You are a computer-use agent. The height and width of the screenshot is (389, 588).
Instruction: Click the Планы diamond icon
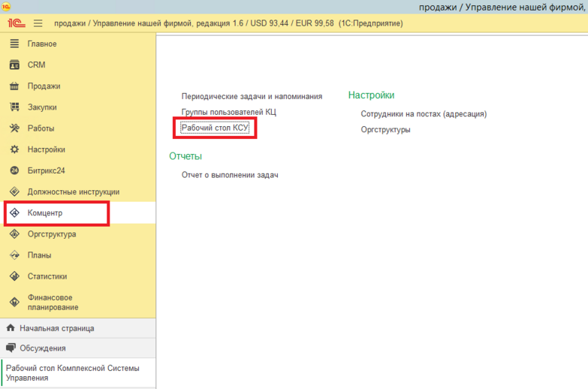14,255
